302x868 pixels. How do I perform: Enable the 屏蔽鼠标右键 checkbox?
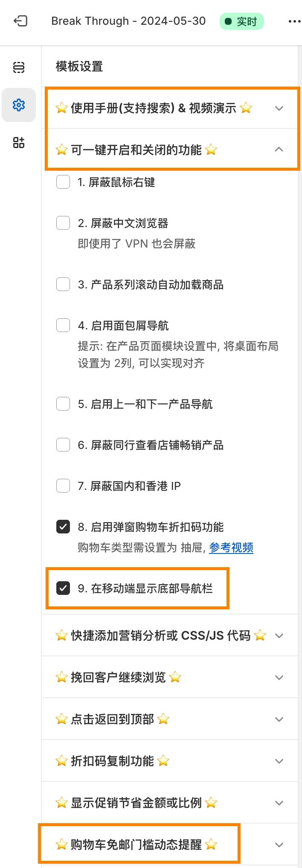pos(63,181)
